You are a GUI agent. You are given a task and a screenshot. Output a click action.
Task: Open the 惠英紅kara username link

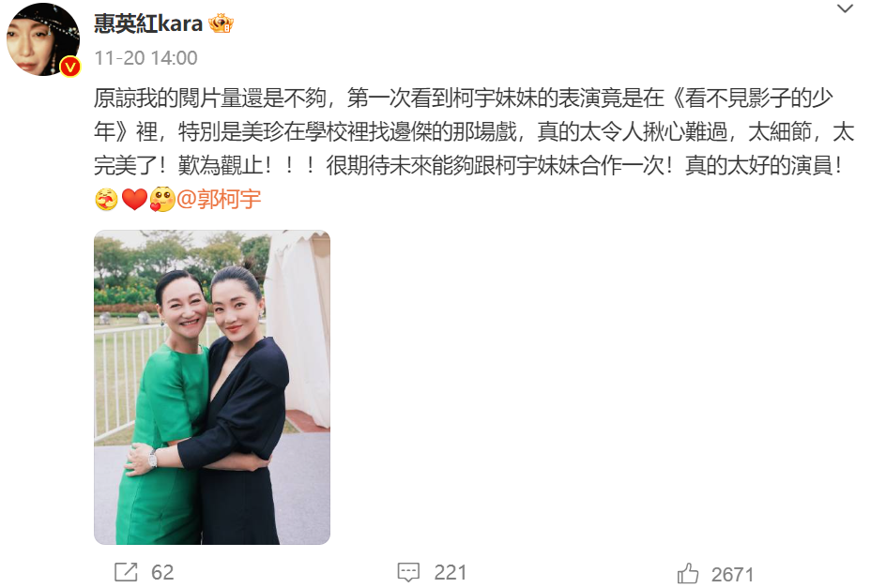tap(147, 23)
